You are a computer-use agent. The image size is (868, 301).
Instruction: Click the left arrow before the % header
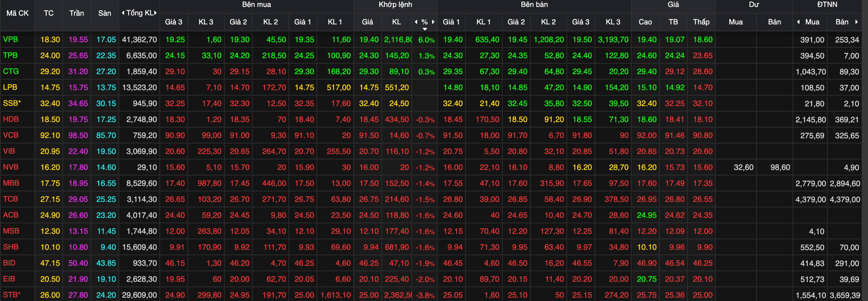pyautogui.click(x=416, y=22)
